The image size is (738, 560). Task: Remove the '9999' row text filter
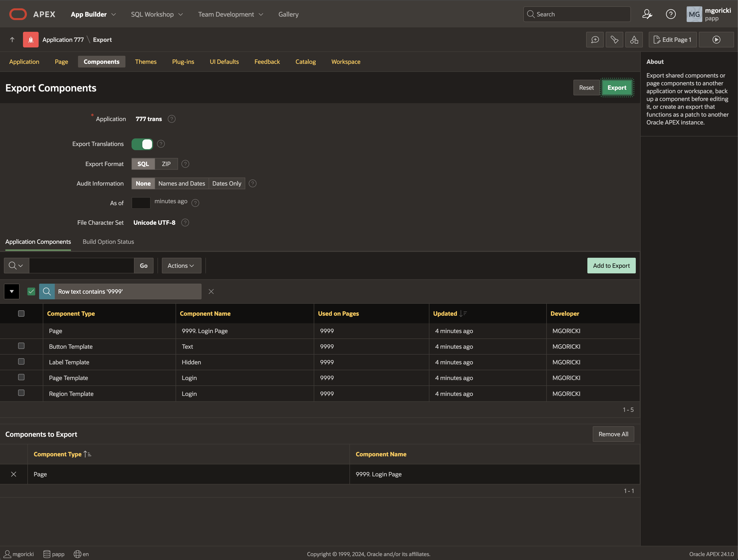[x=211, y=291]
